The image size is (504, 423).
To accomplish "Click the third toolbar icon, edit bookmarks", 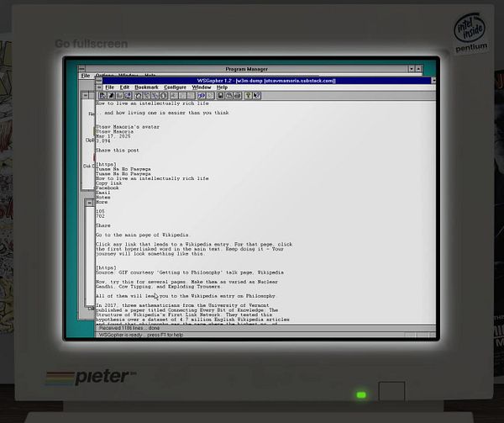I will click(x=119, y=96).
